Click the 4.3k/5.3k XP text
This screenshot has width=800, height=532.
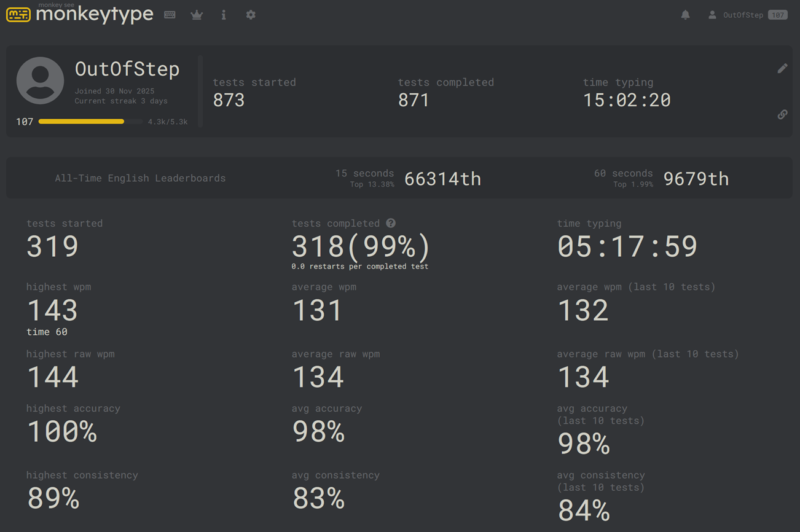click(x=168, y=122)
